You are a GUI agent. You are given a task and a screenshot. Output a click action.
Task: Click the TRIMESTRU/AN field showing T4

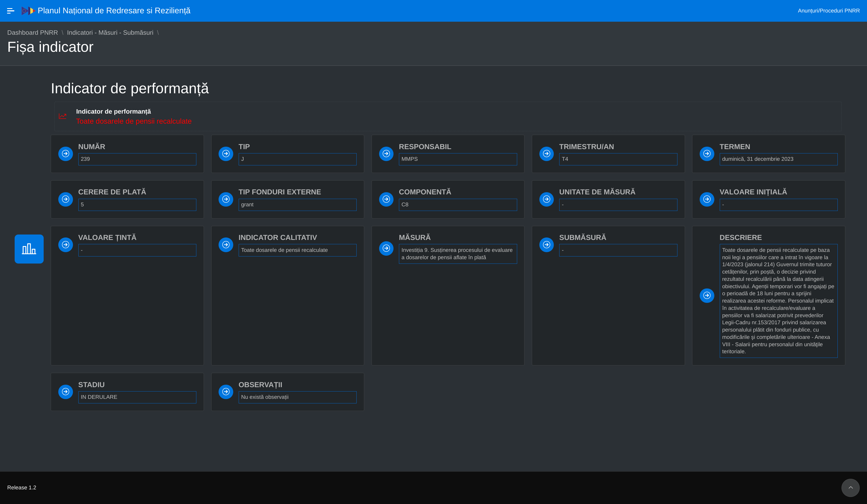click(618, 159)
